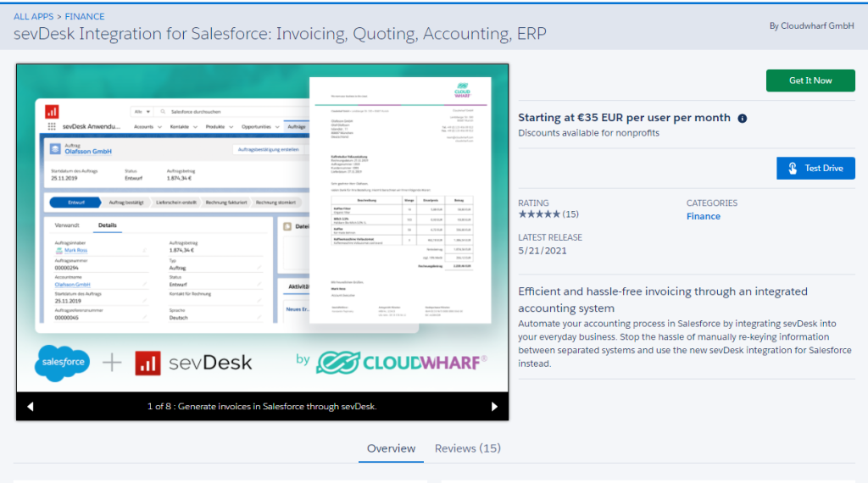Click the app launcher grid icon
This screenshot has width=868, height=483.
tap(52, 126)
